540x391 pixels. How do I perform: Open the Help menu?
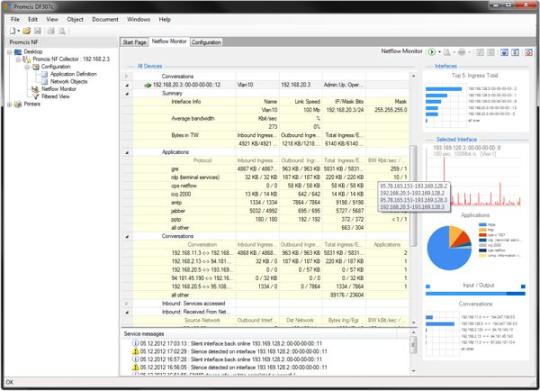tap(165, 19)
